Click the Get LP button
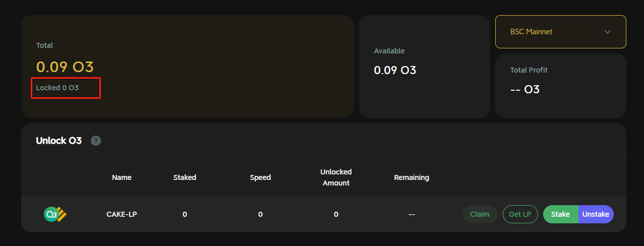Image resolution: width=644 pixels, height=246 pixels. (x=520, y=214)
